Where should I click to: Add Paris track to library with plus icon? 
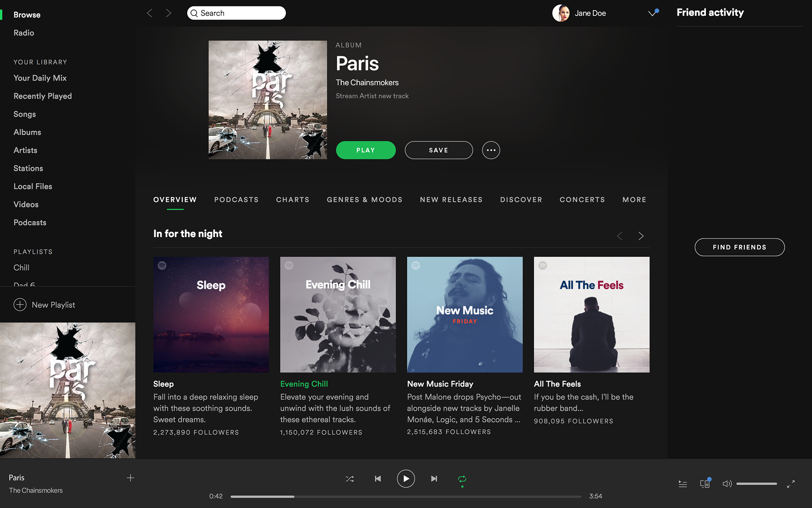pos(130,478)
